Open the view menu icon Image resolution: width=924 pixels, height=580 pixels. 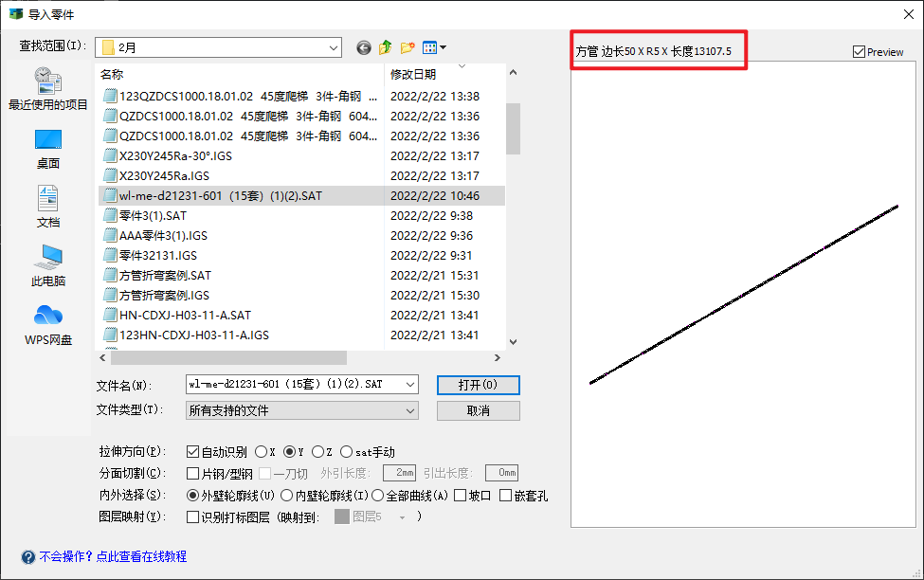[x=433, y=47]
